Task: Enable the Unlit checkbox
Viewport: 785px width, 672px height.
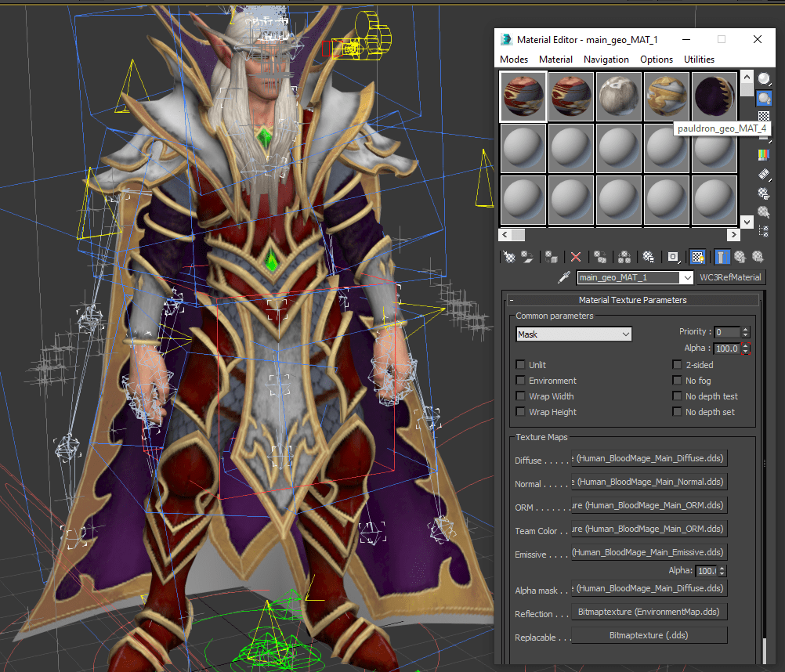Action: point(521,365)
